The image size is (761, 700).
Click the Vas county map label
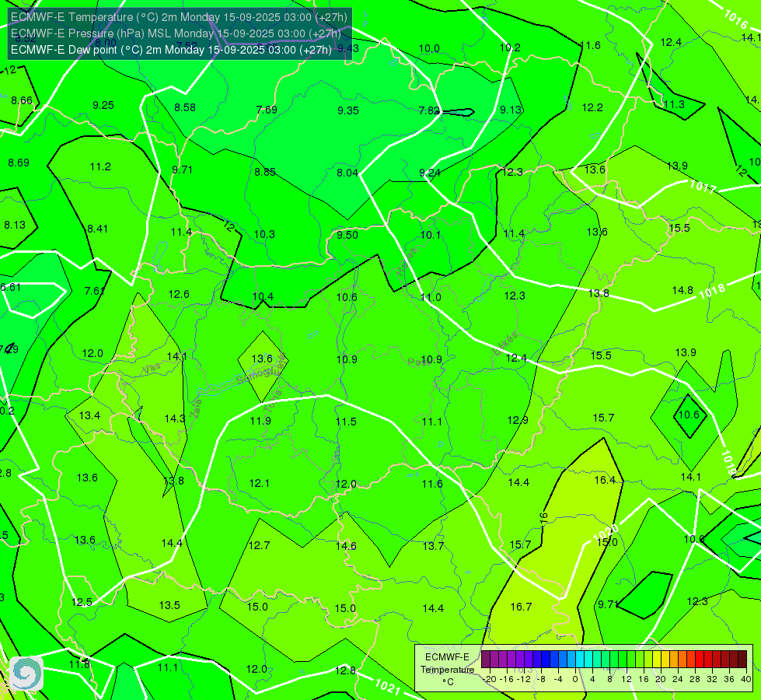(x=152, y=369)
